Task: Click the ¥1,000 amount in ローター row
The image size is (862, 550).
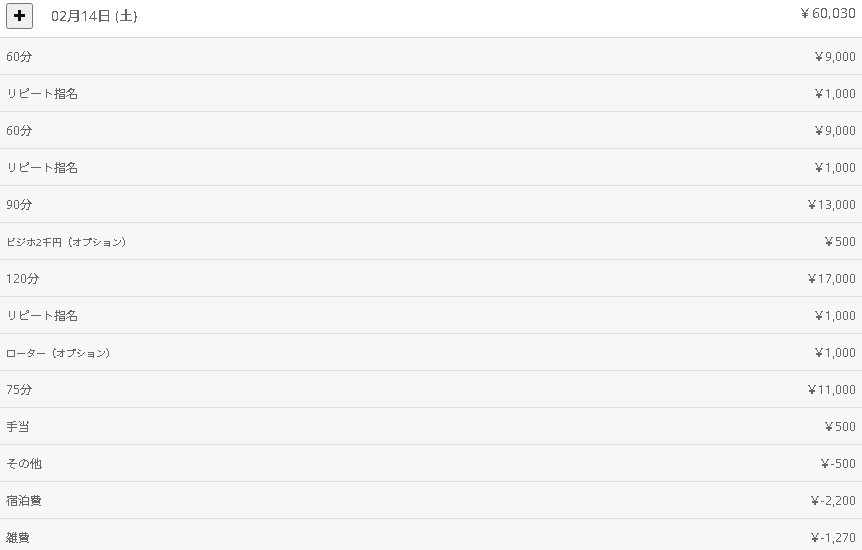Action: point(835,353)
